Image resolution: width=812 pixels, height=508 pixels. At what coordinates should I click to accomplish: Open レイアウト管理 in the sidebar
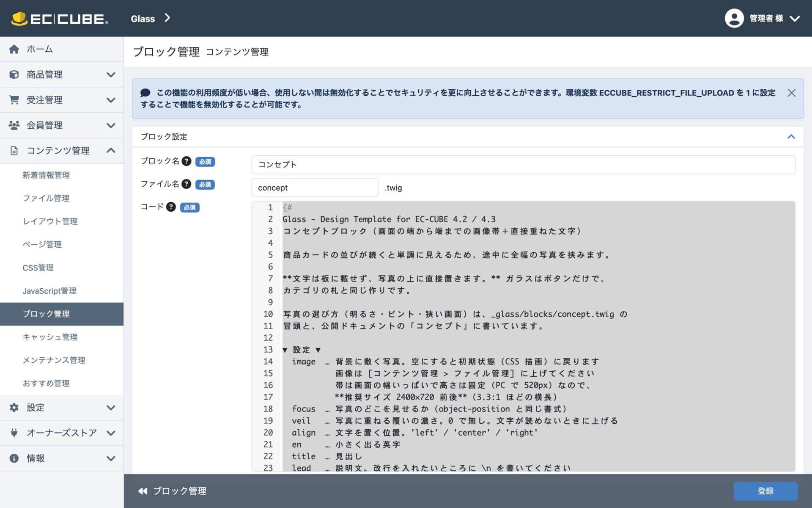(62, 221)
